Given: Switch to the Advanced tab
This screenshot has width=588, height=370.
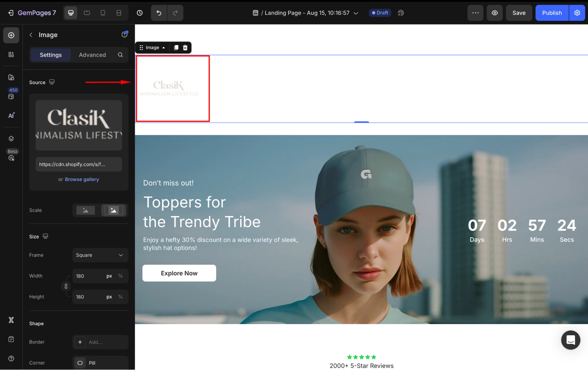Looking at the screenshot, I should click(92, 55).
